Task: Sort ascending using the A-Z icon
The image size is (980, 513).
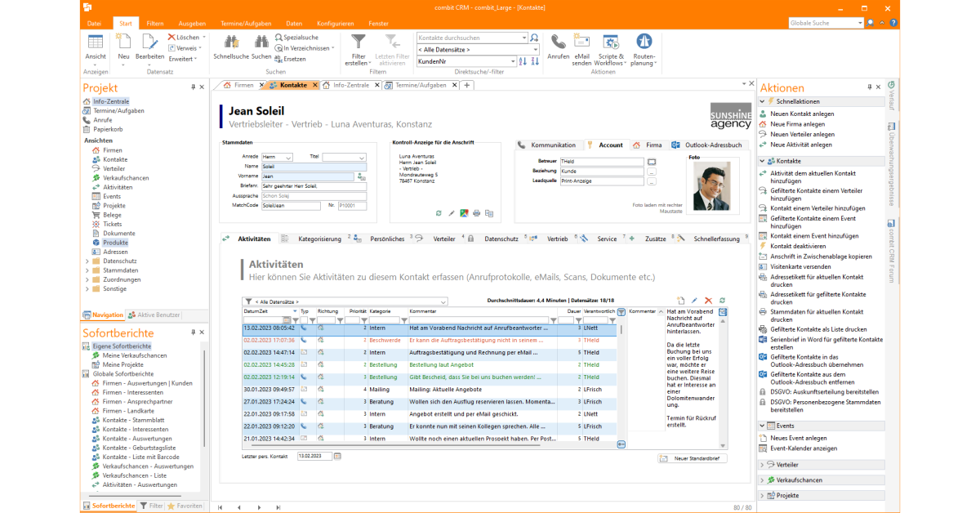Action: tap(523, 61)
